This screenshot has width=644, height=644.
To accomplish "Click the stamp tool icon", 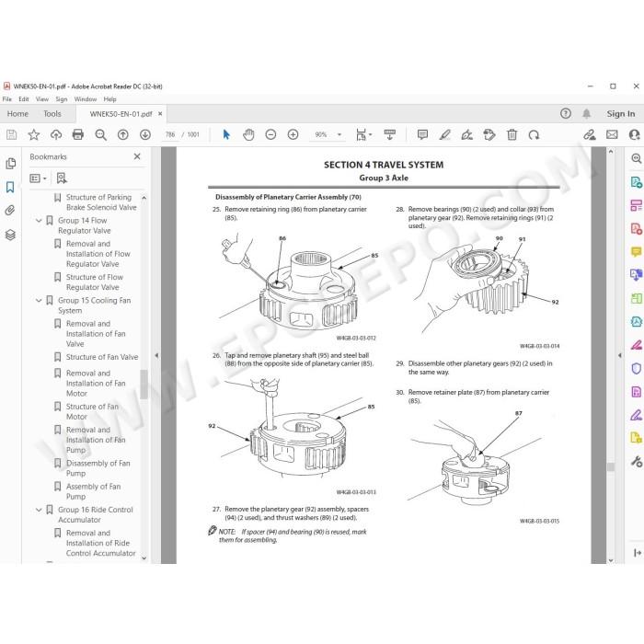I will click(489, 134).
